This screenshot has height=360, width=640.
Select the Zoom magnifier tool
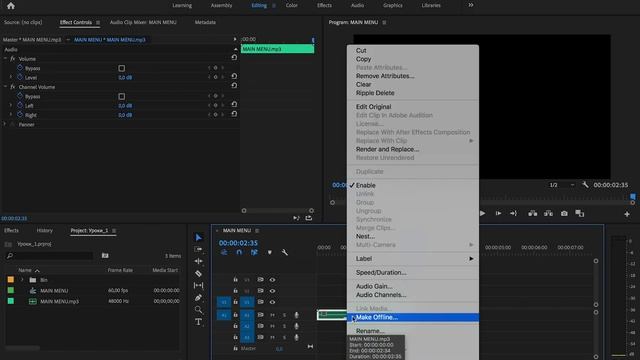[198, 309]
